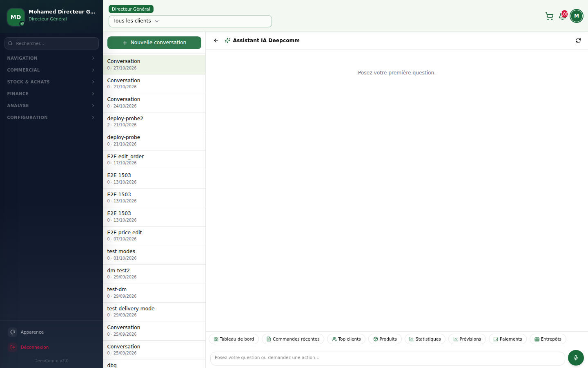This screenshot has height=368, width=588.
Task: Activate the microphone voice input
Action: click(576, 358)
